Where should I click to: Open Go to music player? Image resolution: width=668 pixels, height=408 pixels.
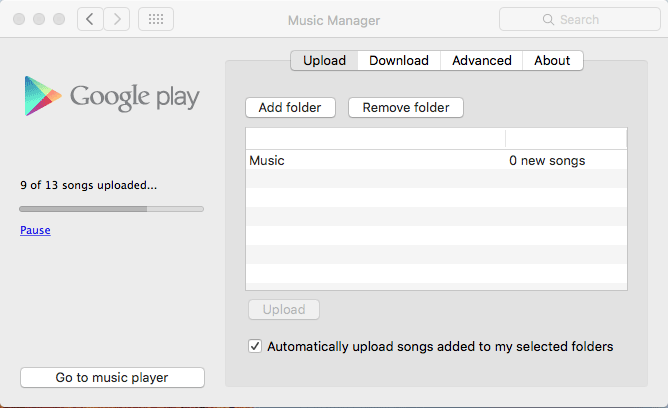click(112, 377)
